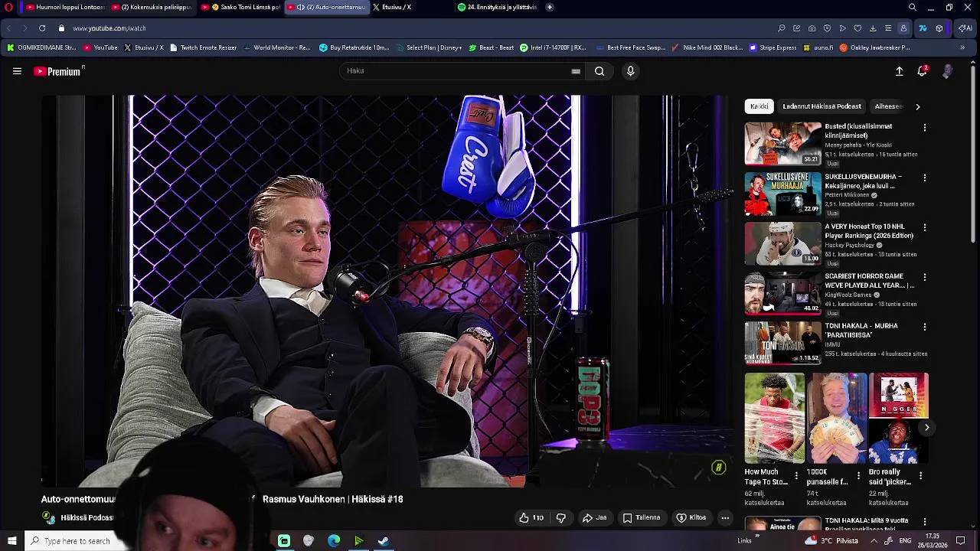Open a new browser tab with plus
This screenshot has width=980, height=551.
pos(550,7)
